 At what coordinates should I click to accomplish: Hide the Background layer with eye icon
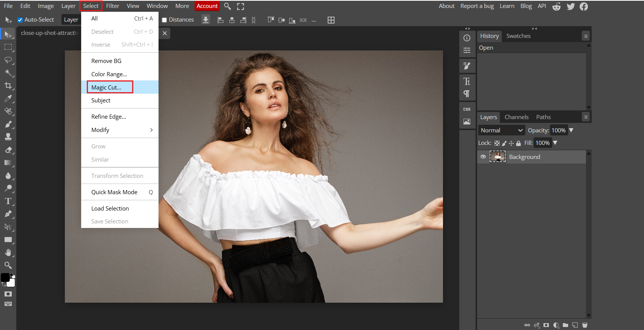pos(483,157)
